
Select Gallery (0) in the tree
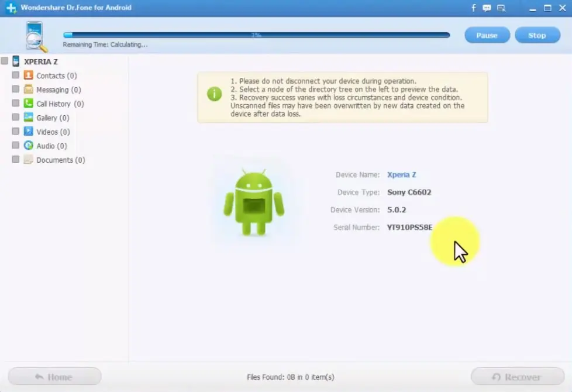53,118
